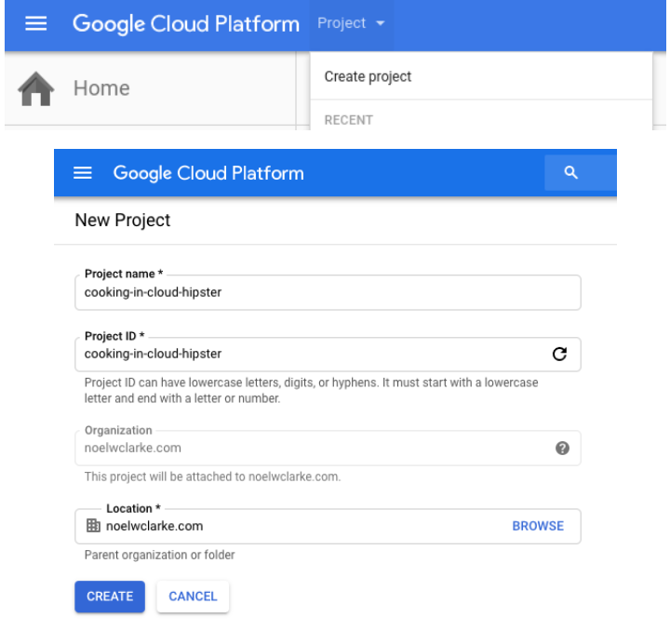The width and height of the screenshot is (670, 644).
Task: Click the Location field text noelwclarke.com
Action: click(x=154, y=526)
